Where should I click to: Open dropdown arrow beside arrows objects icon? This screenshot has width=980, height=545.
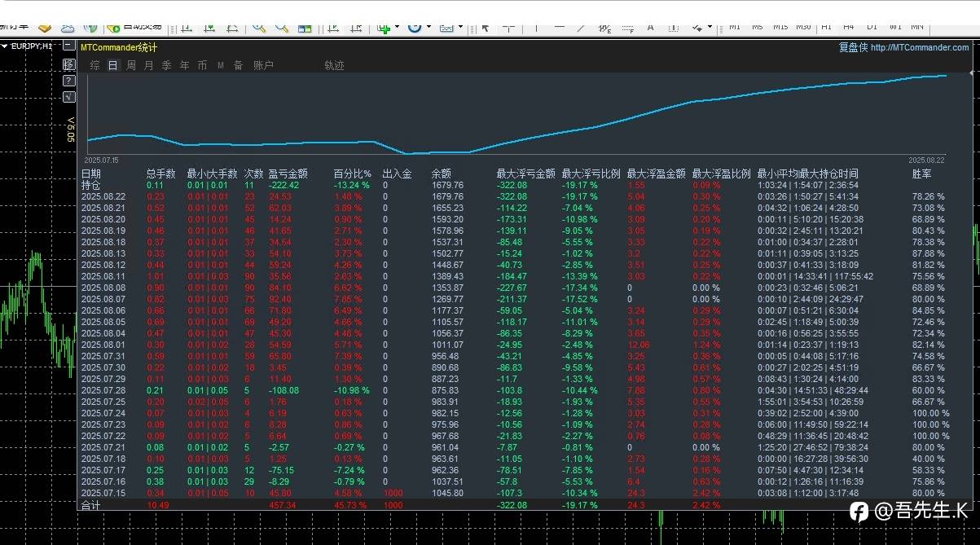pos(710,26)
